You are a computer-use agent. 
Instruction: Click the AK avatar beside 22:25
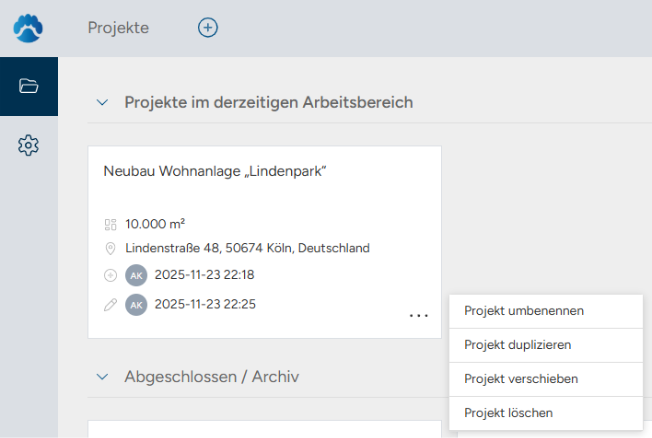136,304
